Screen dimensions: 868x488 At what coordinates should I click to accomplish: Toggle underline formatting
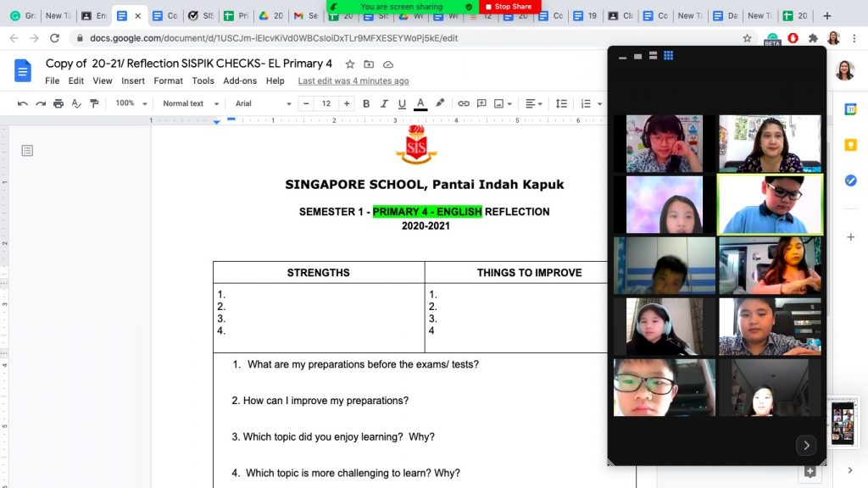click(x=402, y=103)
